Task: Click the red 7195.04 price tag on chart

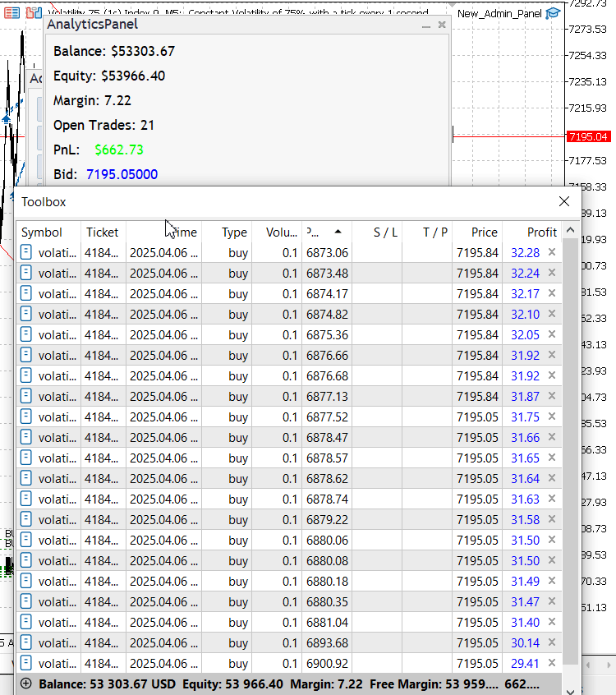Action: (589, 136)
